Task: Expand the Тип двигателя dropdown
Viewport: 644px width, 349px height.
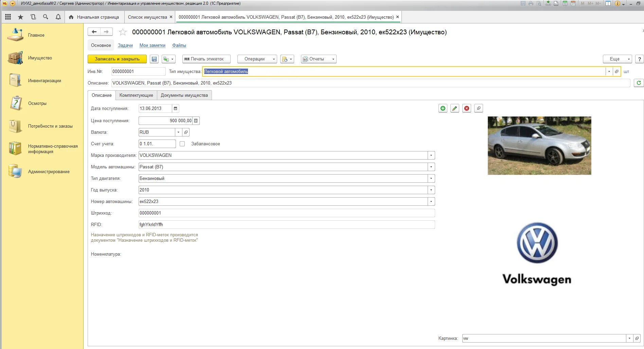Action: (x=431, y=179)
